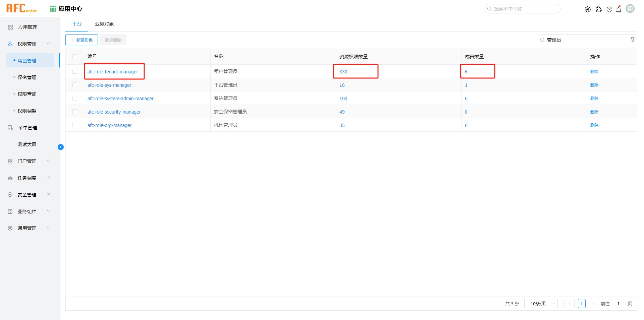Open the AI assistant icon in header

(x=588, y=9)
